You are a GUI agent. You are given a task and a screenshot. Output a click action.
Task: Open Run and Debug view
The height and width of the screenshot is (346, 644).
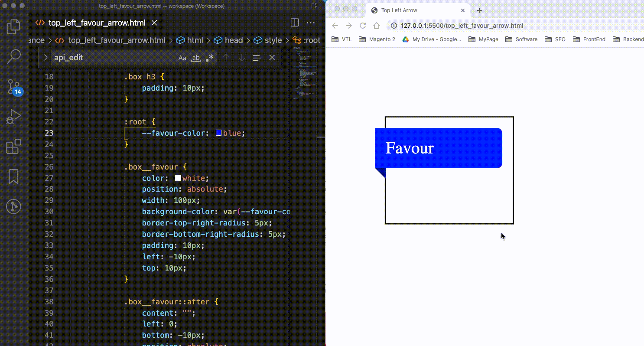point(13,117)
